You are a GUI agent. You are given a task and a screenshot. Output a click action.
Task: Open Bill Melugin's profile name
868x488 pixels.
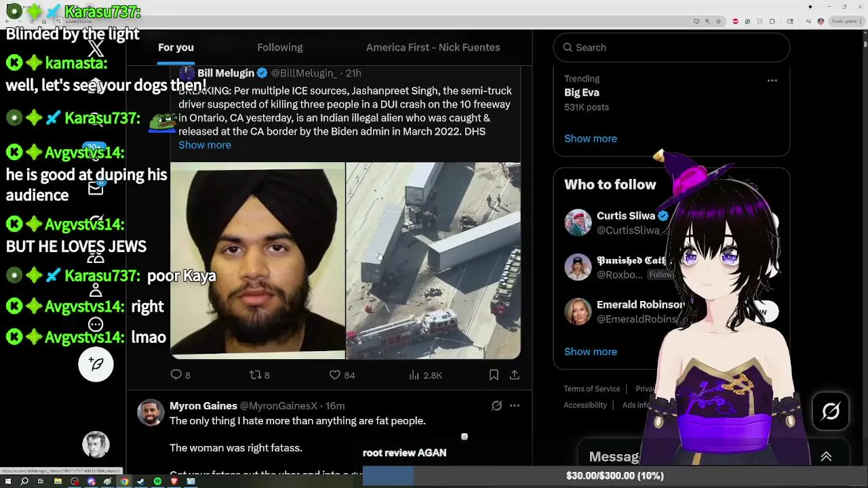pyautogui.click(x=226, y=73)
